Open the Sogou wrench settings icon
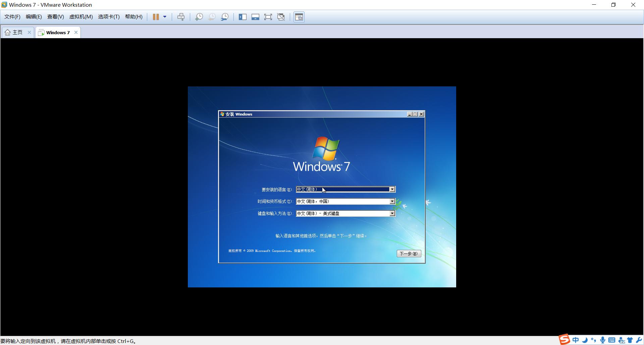Viewport: 644px width, 345px height. [639, 340]
